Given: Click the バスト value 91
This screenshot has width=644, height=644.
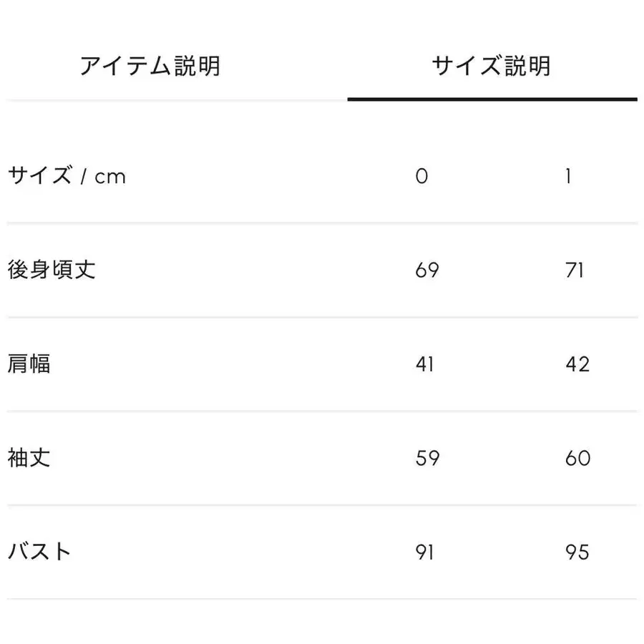Looking at the screenshot, I should pyautogui.click(x=427, y=552).
